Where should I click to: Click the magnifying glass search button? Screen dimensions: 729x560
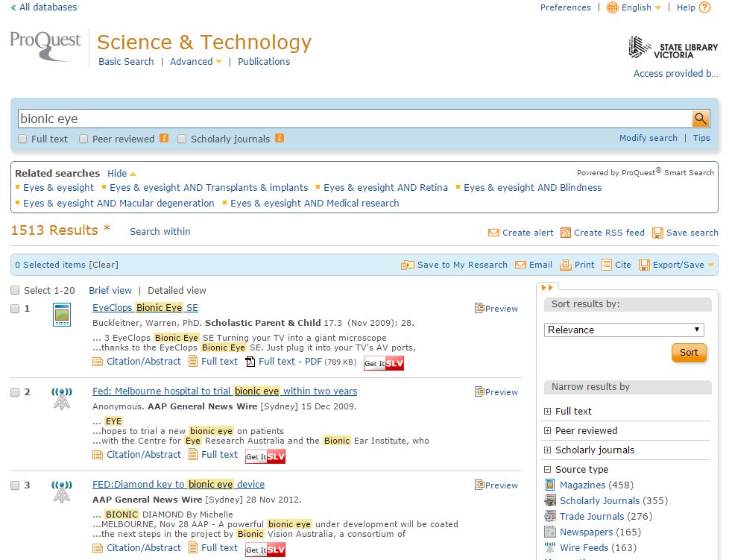click(x=700, y=119)
